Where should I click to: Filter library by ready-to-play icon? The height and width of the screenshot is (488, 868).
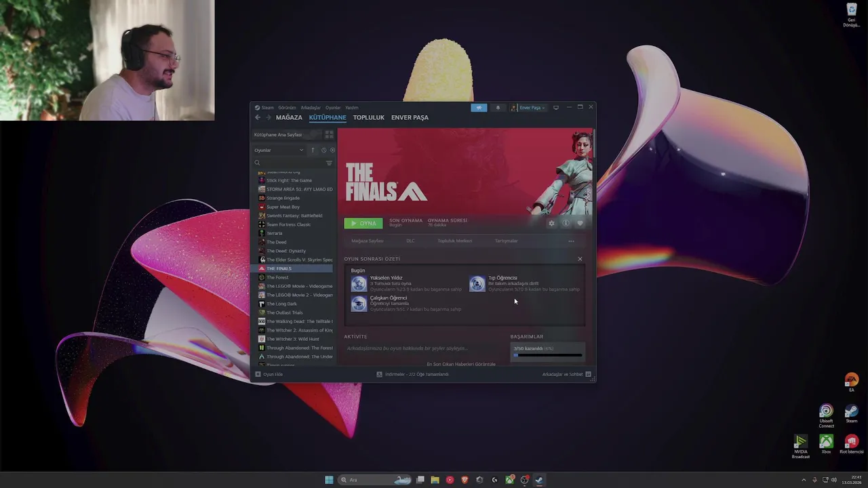pos(332,150)
